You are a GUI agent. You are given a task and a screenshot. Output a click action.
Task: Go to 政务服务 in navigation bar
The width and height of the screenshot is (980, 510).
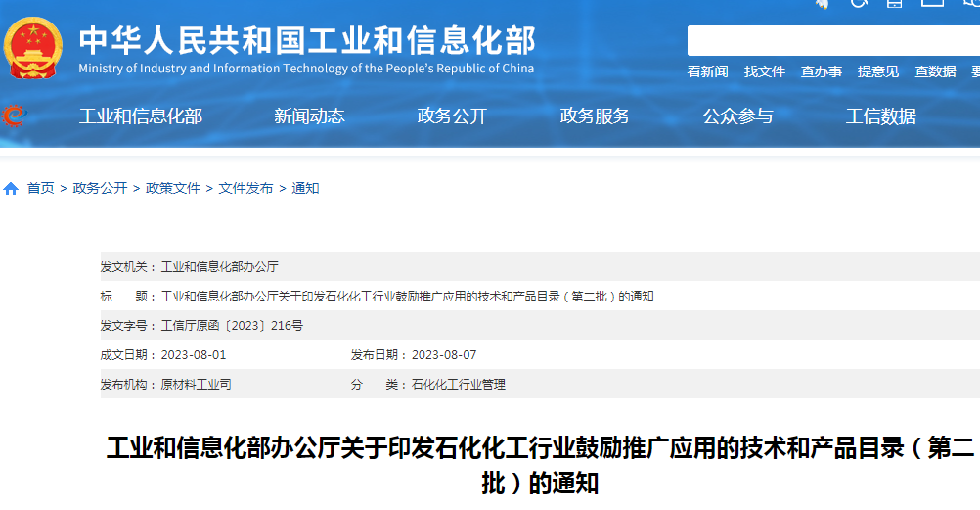coord(595,116)
